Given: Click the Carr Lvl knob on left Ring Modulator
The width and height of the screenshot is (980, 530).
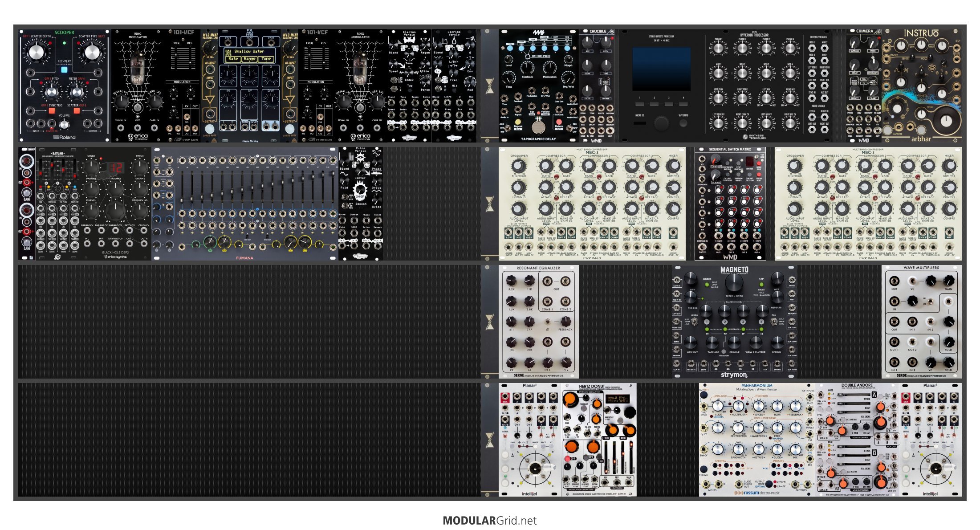Looking at the screenshot, I should [x=155, y=102].
